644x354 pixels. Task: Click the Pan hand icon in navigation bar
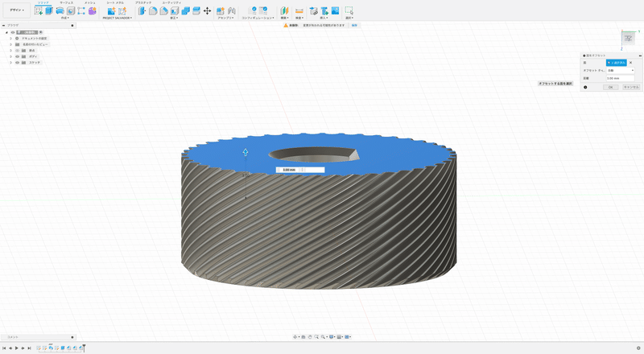pos(310,337)
